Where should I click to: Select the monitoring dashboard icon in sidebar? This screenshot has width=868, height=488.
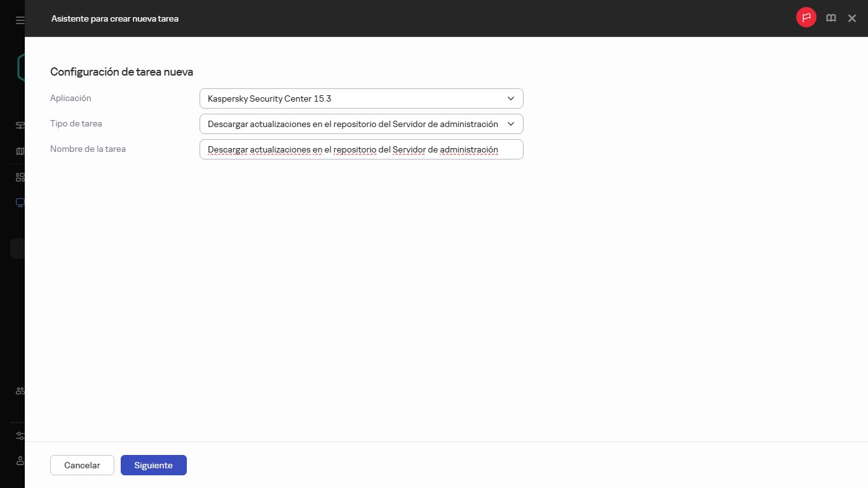pos(19,125)
